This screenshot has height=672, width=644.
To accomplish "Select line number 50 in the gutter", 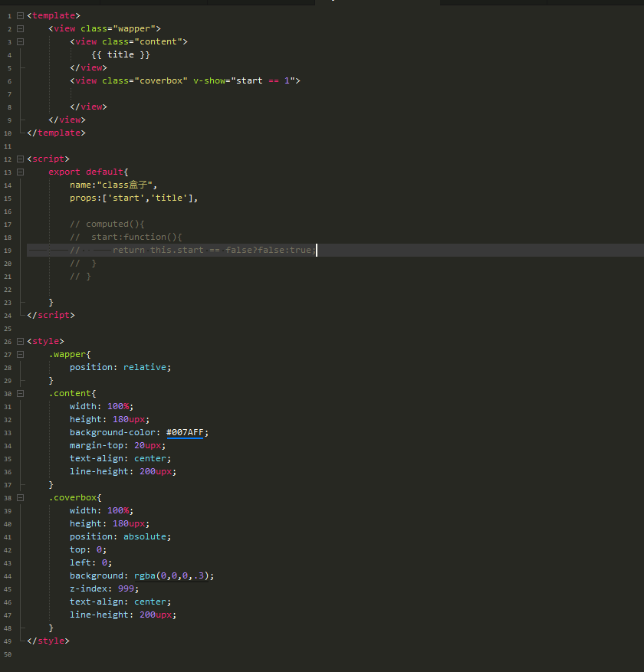I will click(x=8, y=654).
